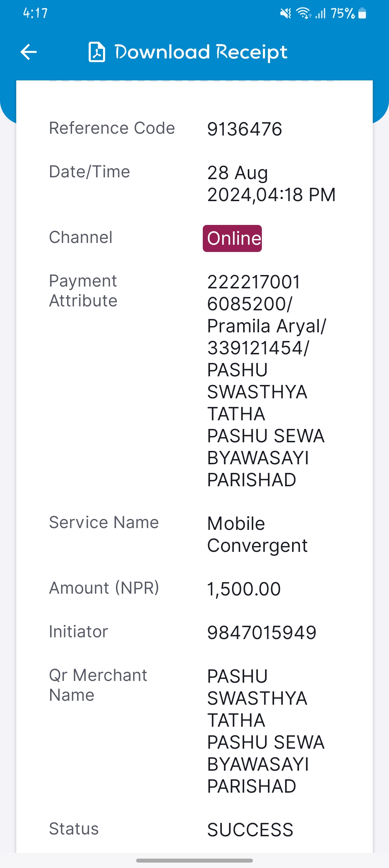Select the Payment Attribute details text

[x=267, y=381]
